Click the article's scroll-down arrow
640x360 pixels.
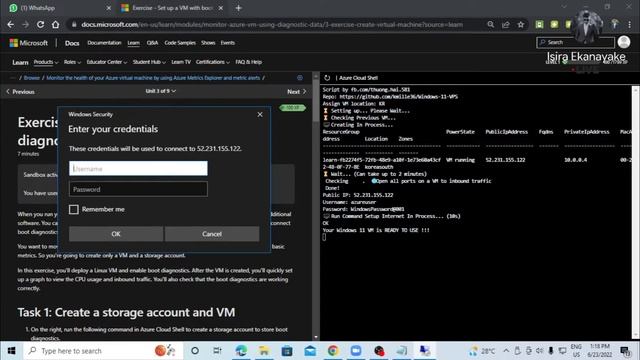click(x=316, y=337)
